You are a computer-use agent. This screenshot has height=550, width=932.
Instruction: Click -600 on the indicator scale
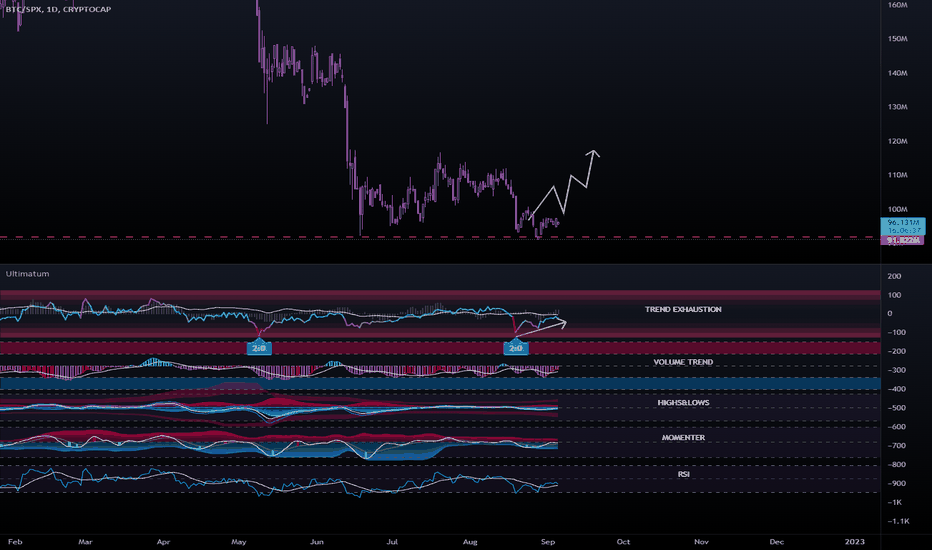click(896, 427)
